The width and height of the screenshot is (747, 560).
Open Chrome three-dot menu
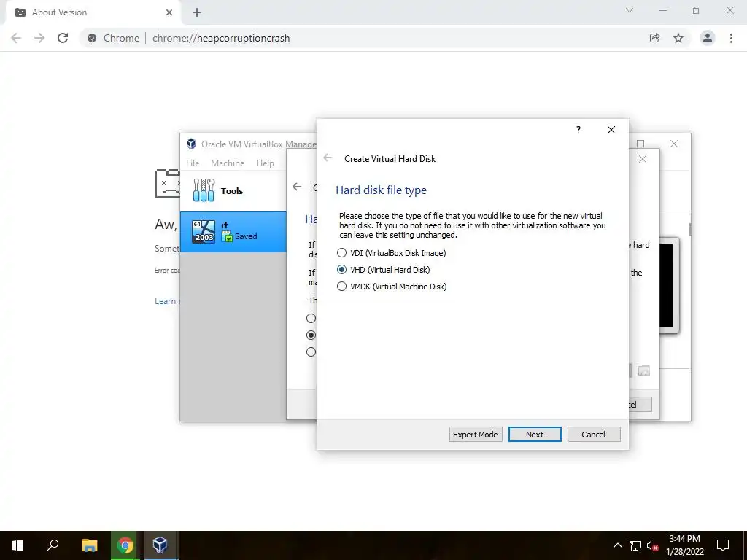(x=731, y=38)
